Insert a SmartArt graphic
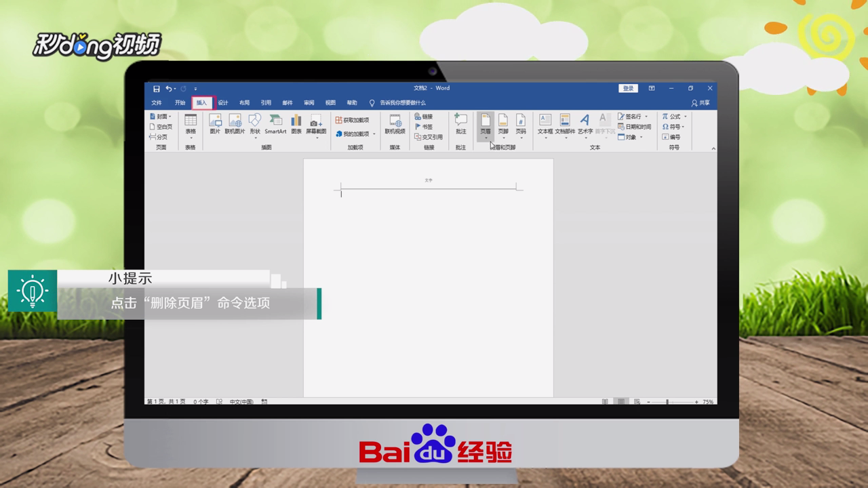 tap(277, 127)
